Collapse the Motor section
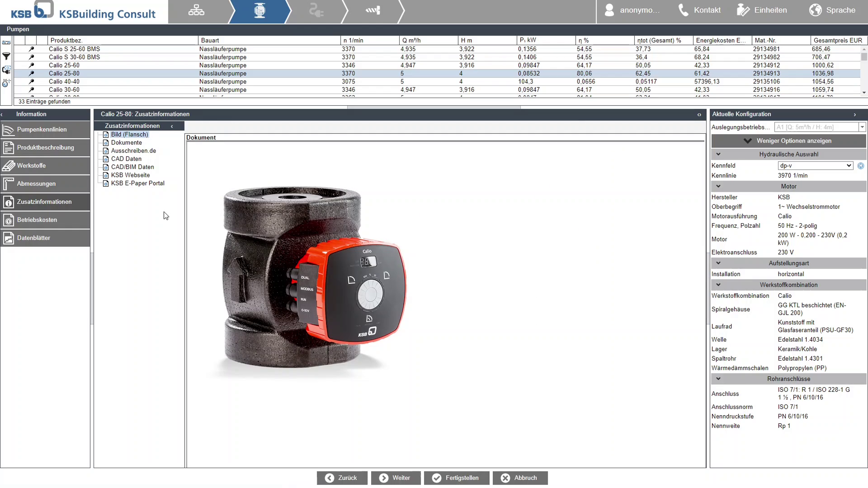The image size is (868, 488). [x=718, y=186]
